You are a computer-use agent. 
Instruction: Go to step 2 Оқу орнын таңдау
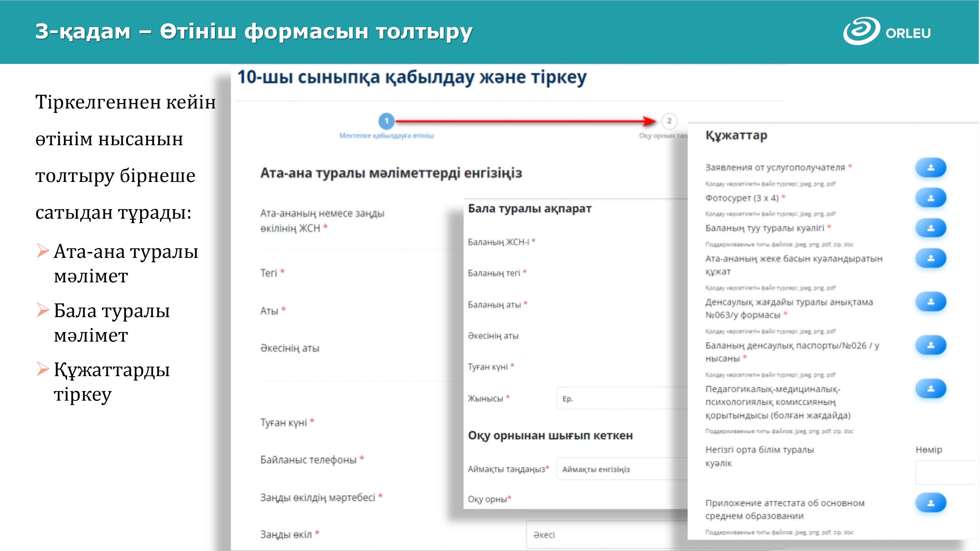tap(669, 121)
